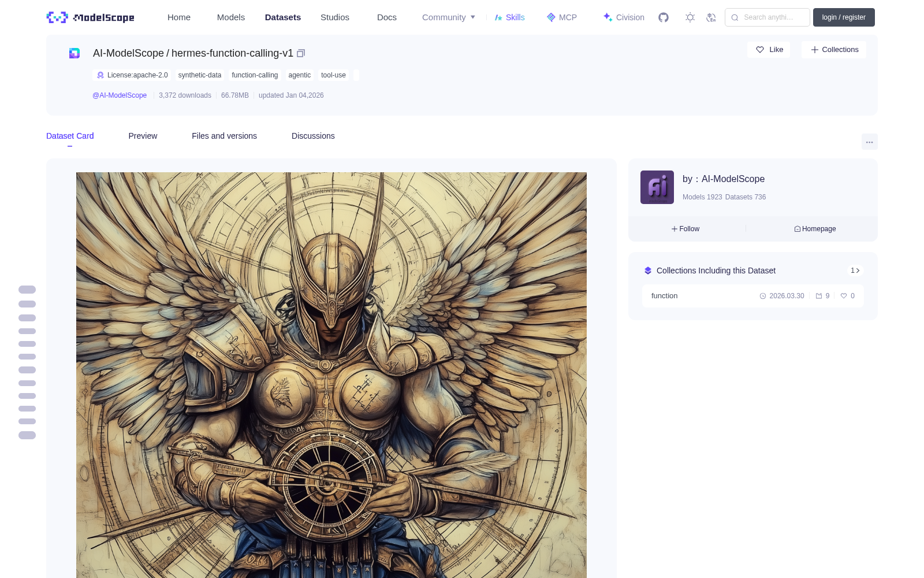The image size is (924, 578).
Task: Open Civision in navigation
Action: pos(624,17)
